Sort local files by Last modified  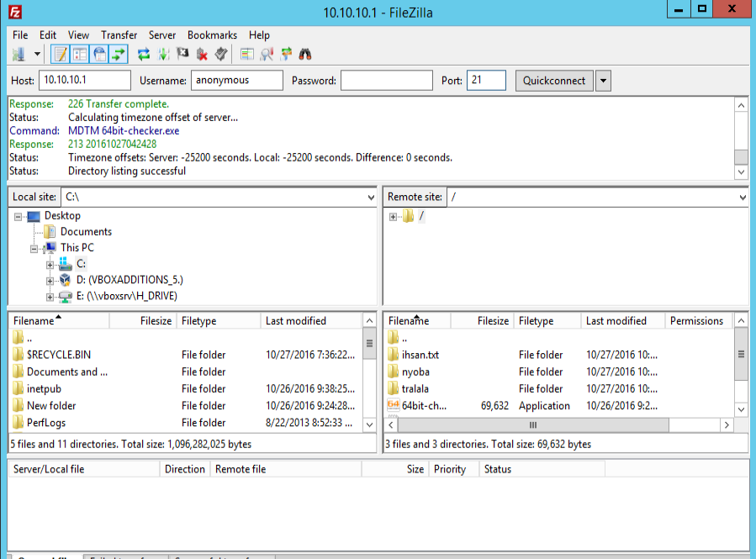pyautogui.click(x=311, y=321)
